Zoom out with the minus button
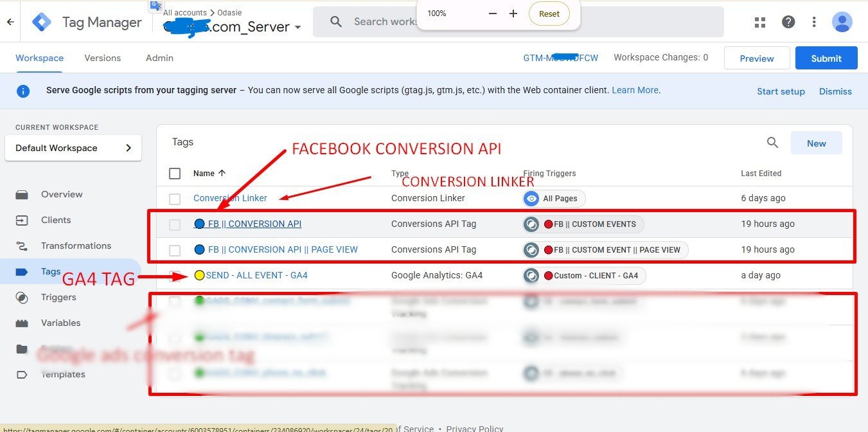 [493, 14]
